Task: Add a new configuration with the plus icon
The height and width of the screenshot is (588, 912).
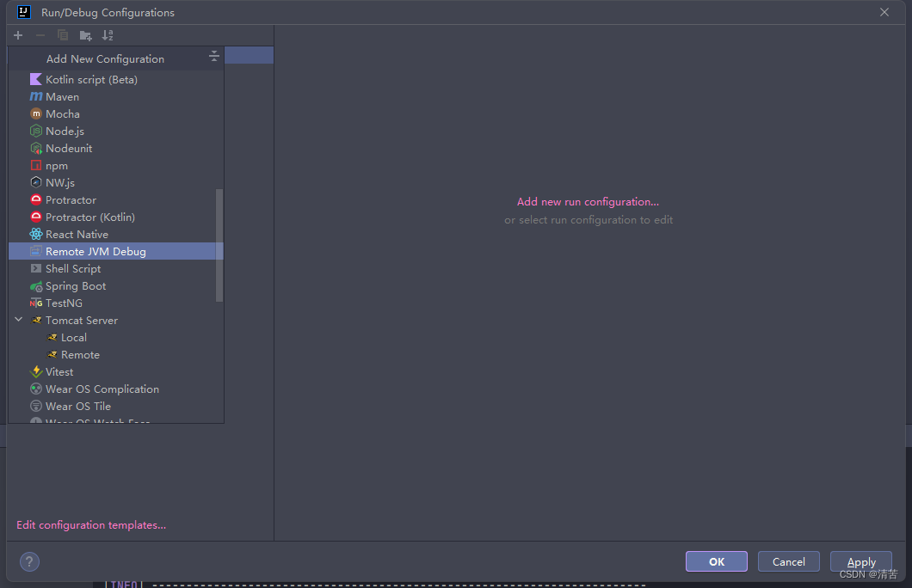Action: (17, 35)
